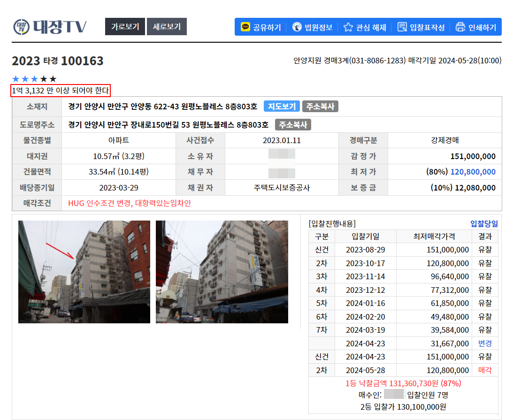Open 지도보기 map view
The width and height of the screenshot is (513, 420).
[x=282, y=107]
